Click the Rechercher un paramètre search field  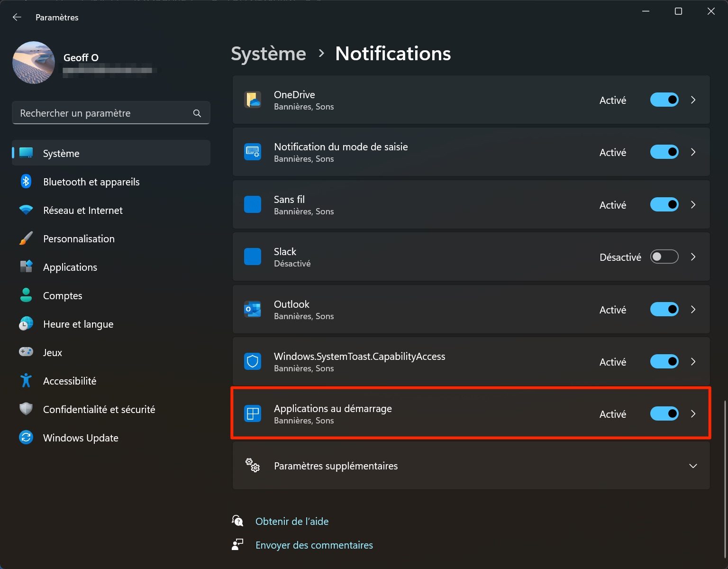pyautogui.click(x=111, y=113)
